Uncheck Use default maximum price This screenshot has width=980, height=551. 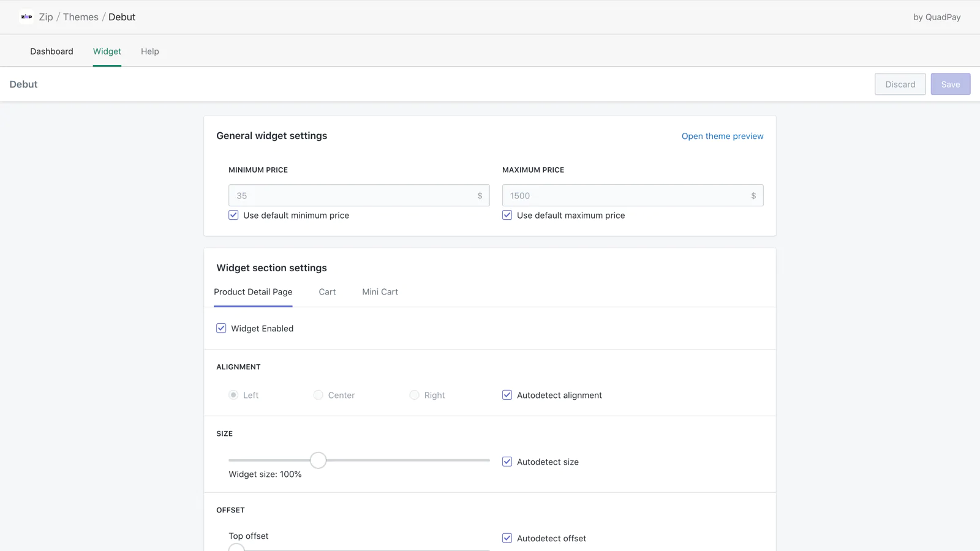point(507,215)
